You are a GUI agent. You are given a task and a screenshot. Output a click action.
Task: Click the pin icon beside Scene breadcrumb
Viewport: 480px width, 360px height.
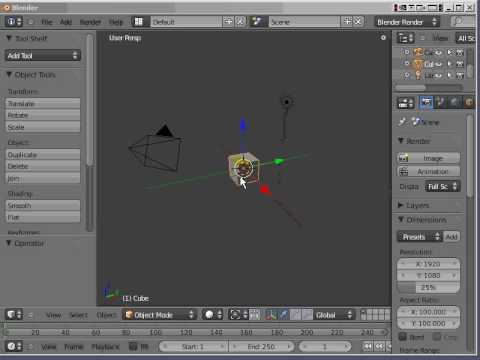[x=403, y=122]
